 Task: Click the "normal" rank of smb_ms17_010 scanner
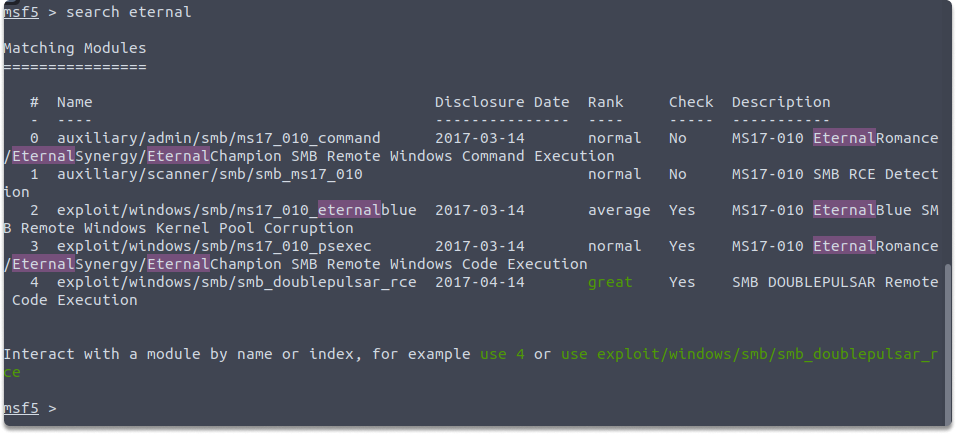click(x=615, y=174)
